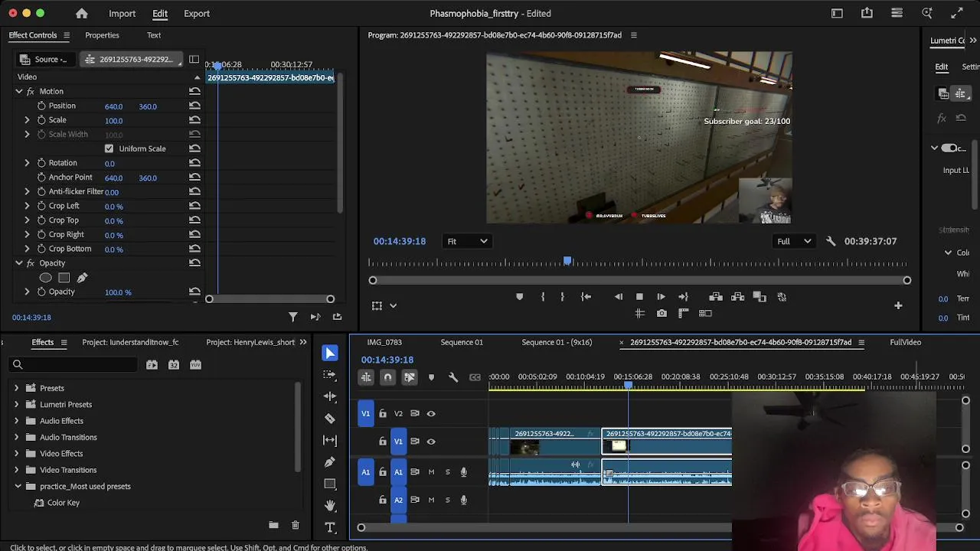Open the Properties panel tab
This screenshot has height=551, width=980.
tap(102, 35)
